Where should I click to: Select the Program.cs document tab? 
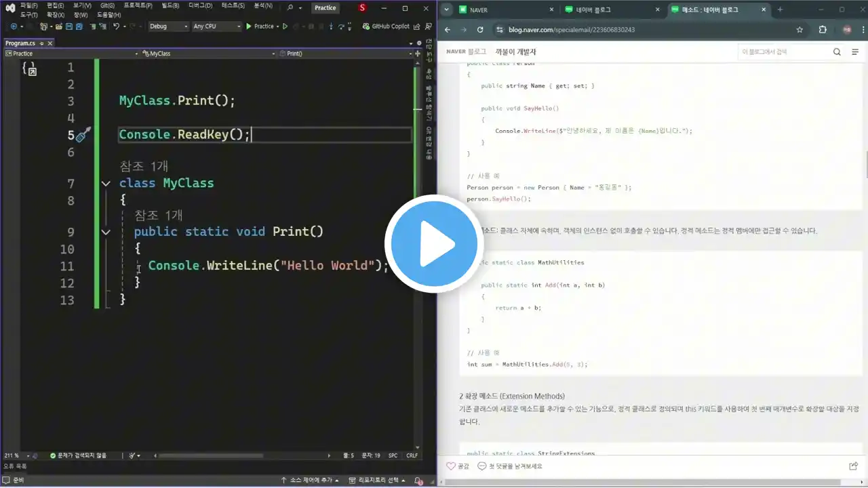[19, 43]
